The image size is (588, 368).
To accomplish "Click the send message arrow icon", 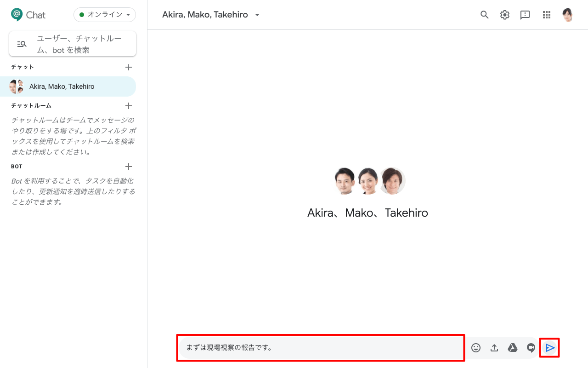I will pyautogui.click(x=550, y=348).
